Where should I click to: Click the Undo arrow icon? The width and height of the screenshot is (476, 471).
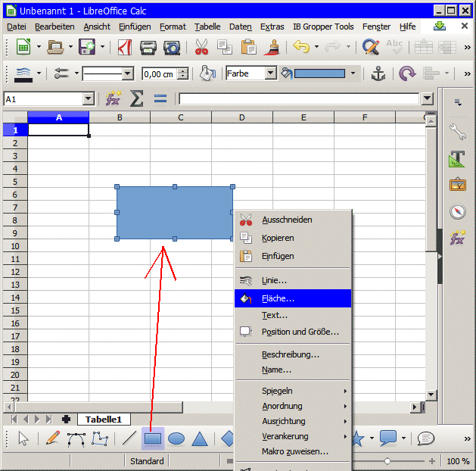pyautogui.click(x=301, y=47)
